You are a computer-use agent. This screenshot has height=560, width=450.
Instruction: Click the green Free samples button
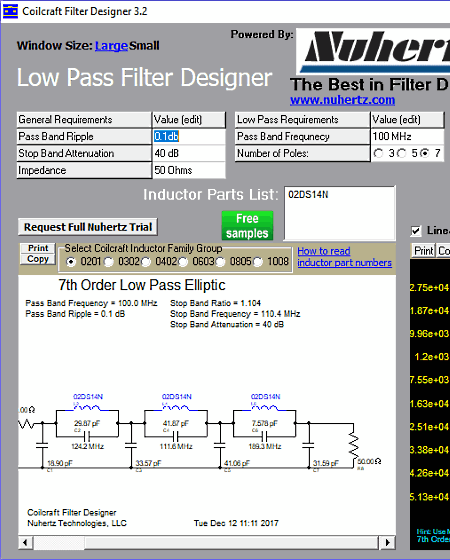click(x=247, y=226)
